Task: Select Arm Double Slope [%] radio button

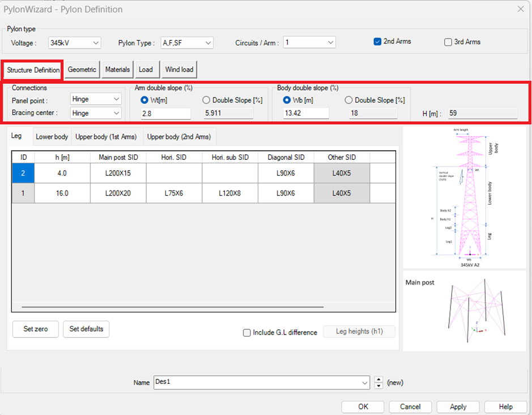Action: click(x=206, y=100)
